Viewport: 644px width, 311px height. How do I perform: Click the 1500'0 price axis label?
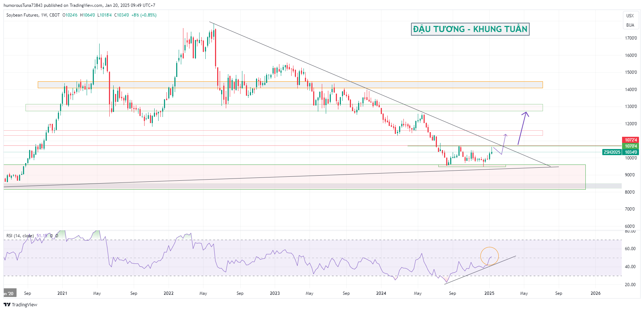631,72
